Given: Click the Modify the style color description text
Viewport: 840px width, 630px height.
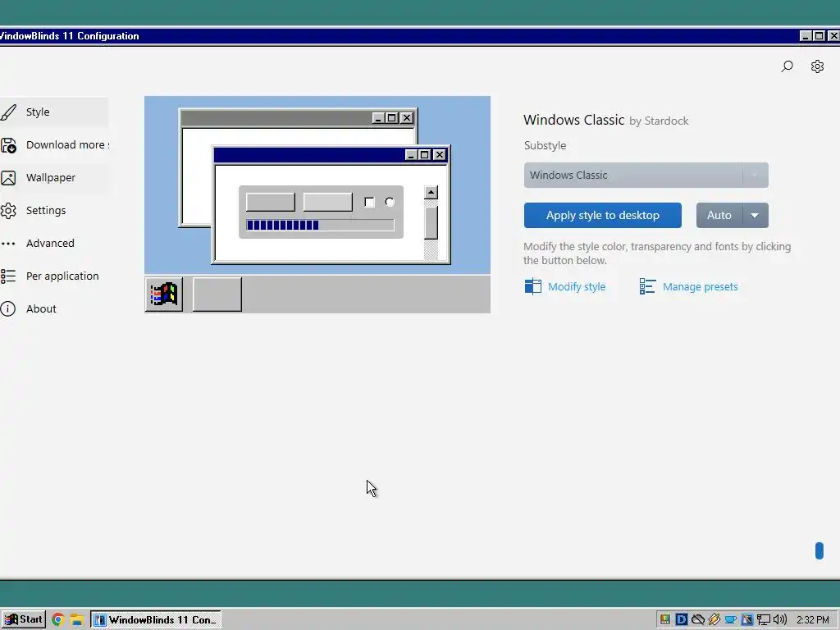Looking at the screenshot, I should coord(657,253).
